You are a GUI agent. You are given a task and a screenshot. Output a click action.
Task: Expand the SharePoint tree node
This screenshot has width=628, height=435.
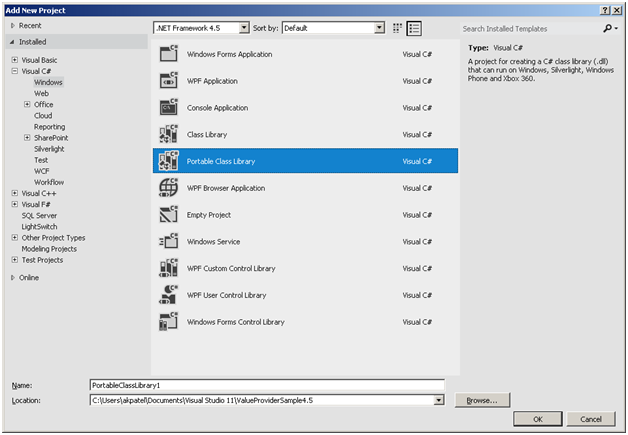click(27, 137)
